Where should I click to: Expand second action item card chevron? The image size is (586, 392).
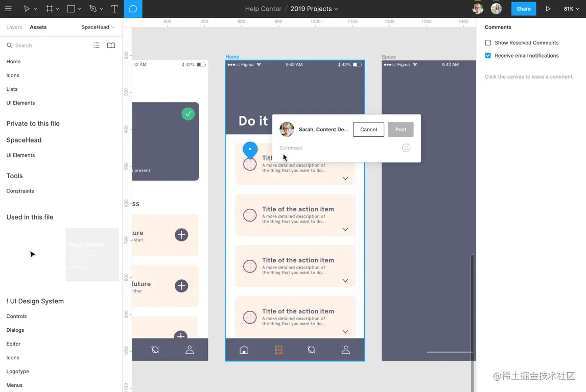(345, 230)
